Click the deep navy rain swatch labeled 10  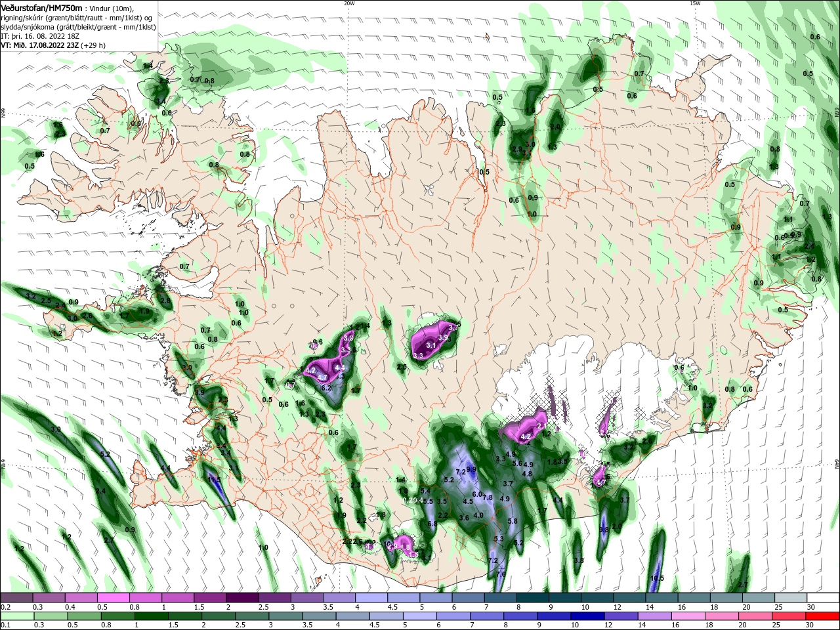click(x=588, y=616)
